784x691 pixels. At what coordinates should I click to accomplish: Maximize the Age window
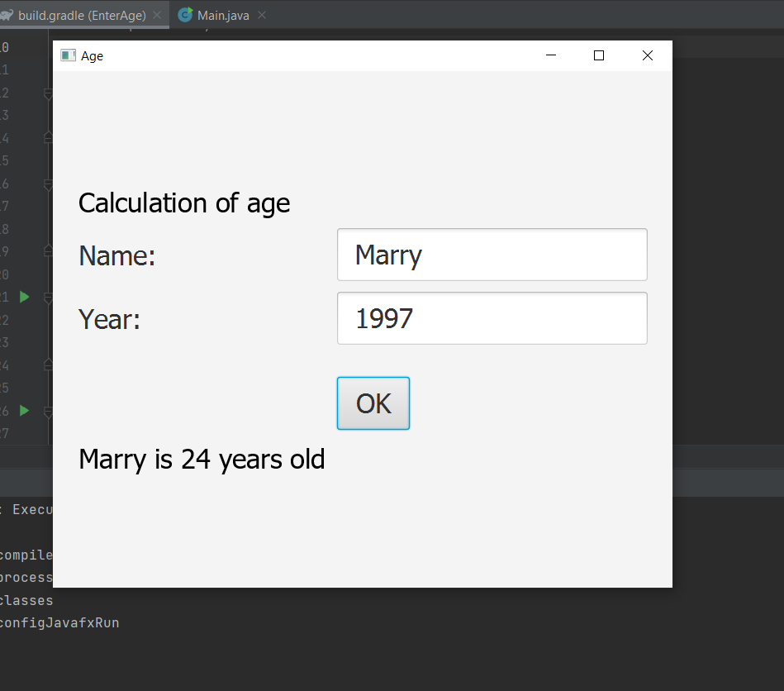[598, 55]
